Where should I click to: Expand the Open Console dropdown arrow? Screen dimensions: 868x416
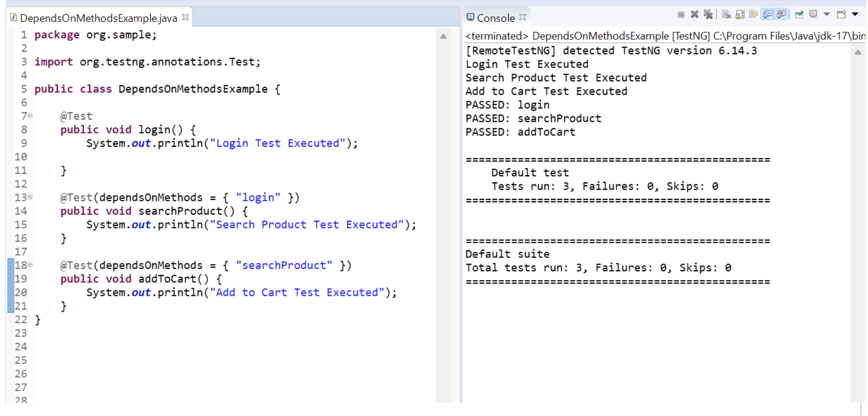click(x=855, y=14)
